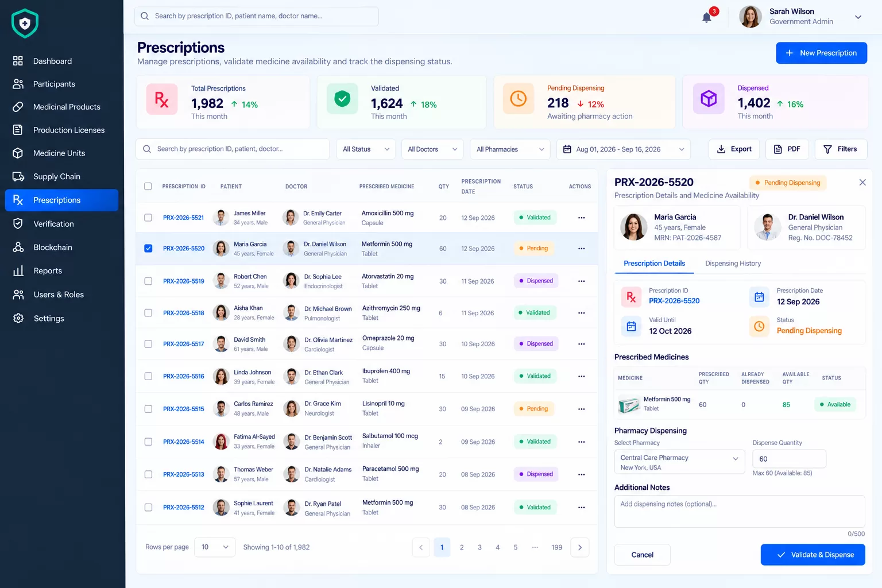Image resolution: width=882 pixels, height=588 pixels.
Task: Check the PRX-2026-5518 row checkbox
Action: coord(148,313)
